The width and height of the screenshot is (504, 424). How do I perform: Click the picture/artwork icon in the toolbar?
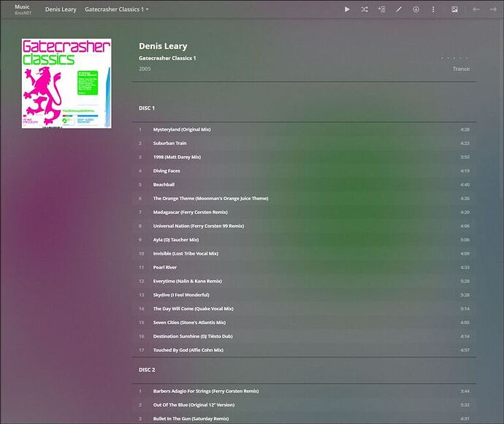(x=454, y=9)
